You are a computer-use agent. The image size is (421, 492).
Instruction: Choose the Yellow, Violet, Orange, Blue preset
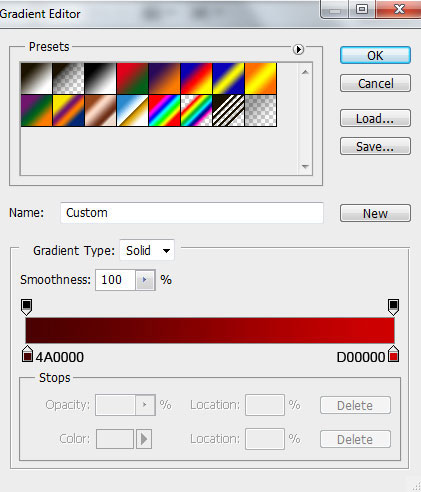pos(68,110)
